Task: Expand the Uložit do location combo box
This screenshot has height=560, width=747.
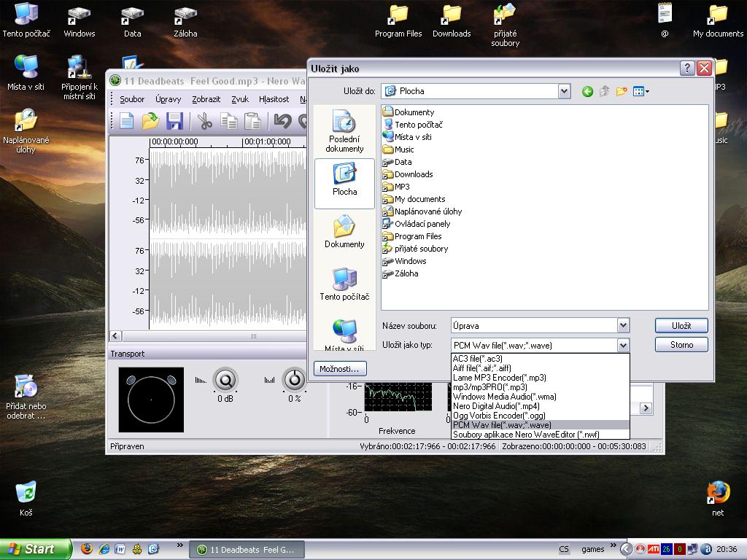Action: coord(564,91)
